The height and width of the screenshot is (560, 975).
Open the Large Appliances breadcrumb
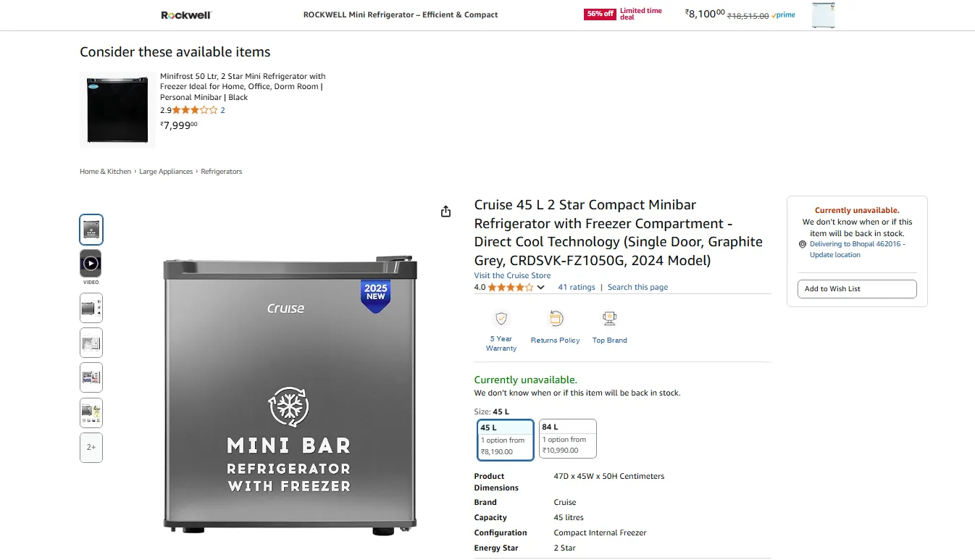click(x=166, y=172)
